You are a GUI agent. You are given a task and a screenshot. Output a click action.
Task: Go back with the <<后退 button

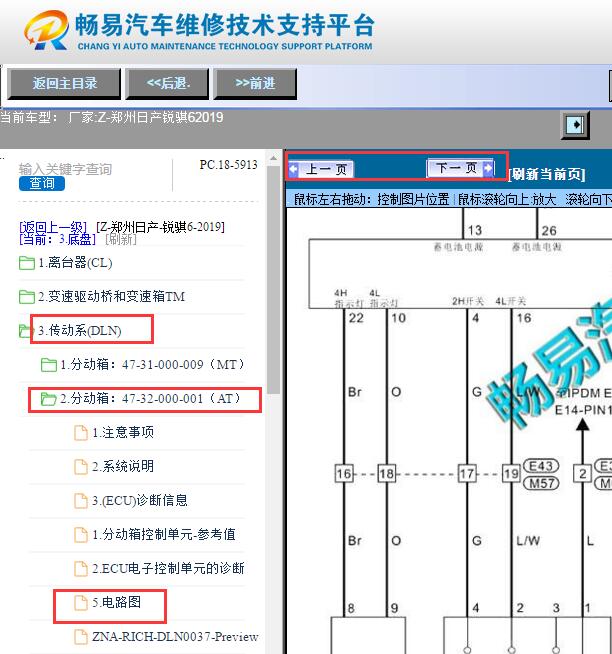(167, 83)
